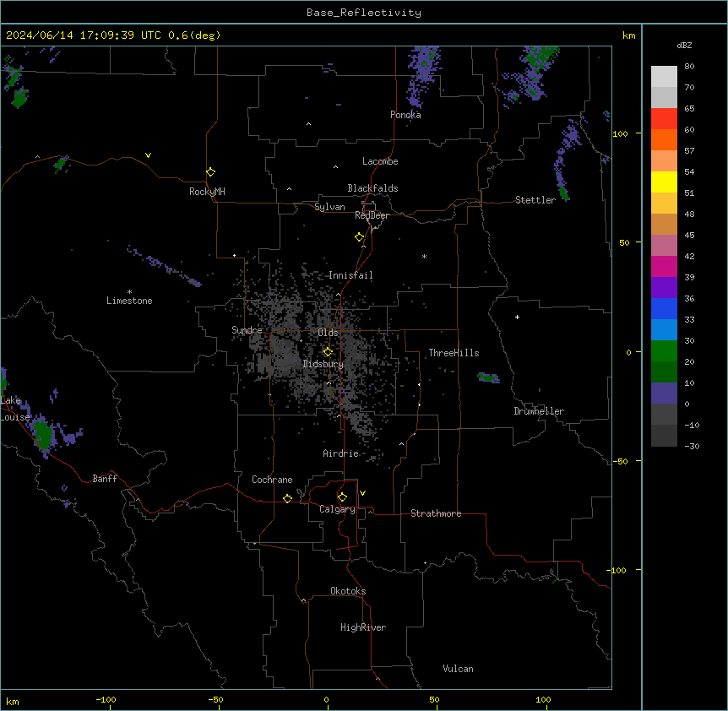Click the yellow marker above Calgary label
This screenshot has width=728, height=711.
342,497
